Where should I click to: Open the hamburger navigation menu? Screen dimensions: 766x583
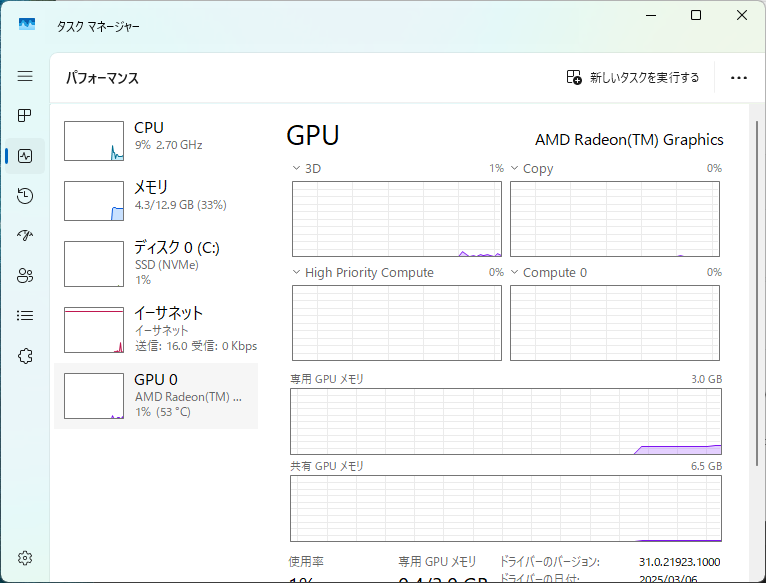25,76
